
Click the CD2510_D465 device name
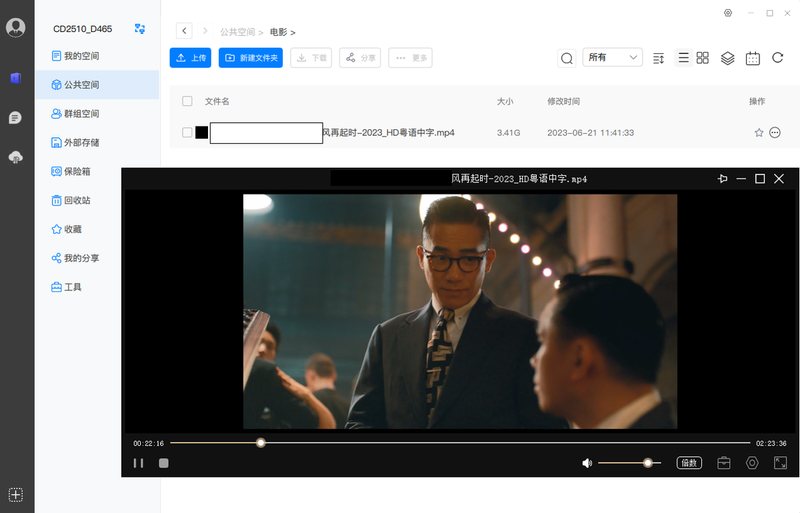pyautogui.click(x=83, y=29)
